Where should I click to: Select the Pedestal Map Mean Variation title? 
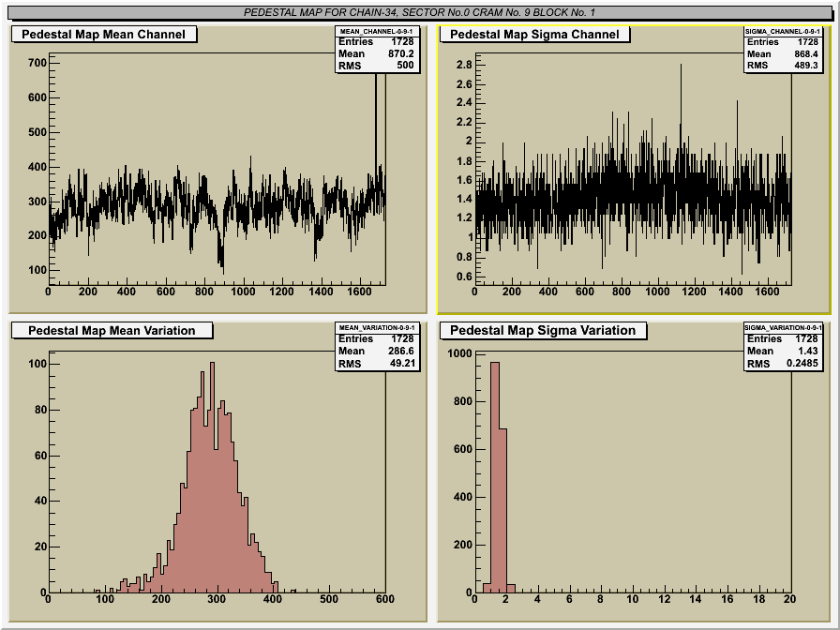click(112, 331)
